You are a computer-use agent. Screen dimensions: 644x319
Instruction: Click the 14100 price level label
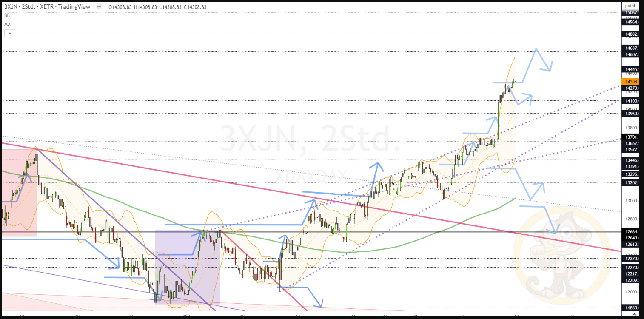coord(631,101)
